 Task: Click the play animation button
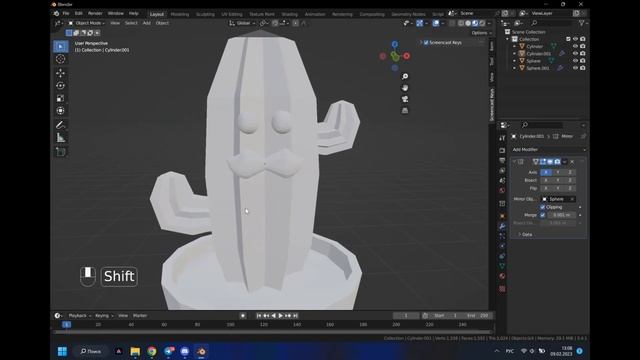[x=281, y=316]
